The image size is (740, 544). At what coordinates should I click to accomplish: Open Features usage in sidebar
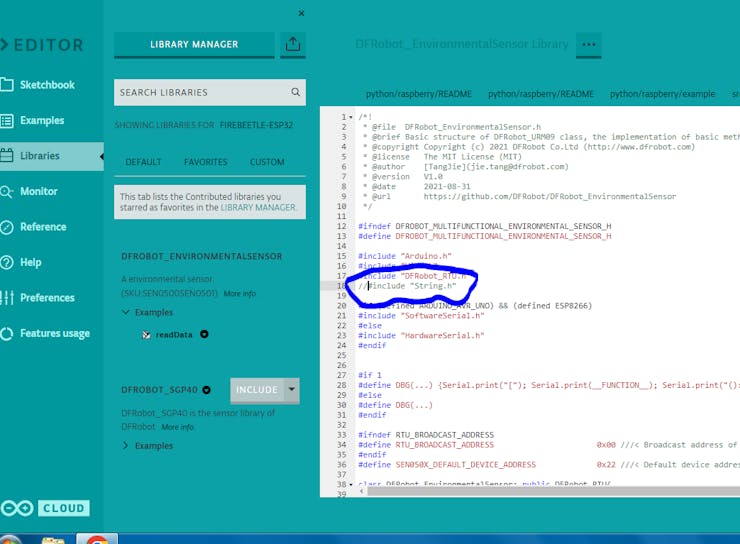(x=55, y=333)
